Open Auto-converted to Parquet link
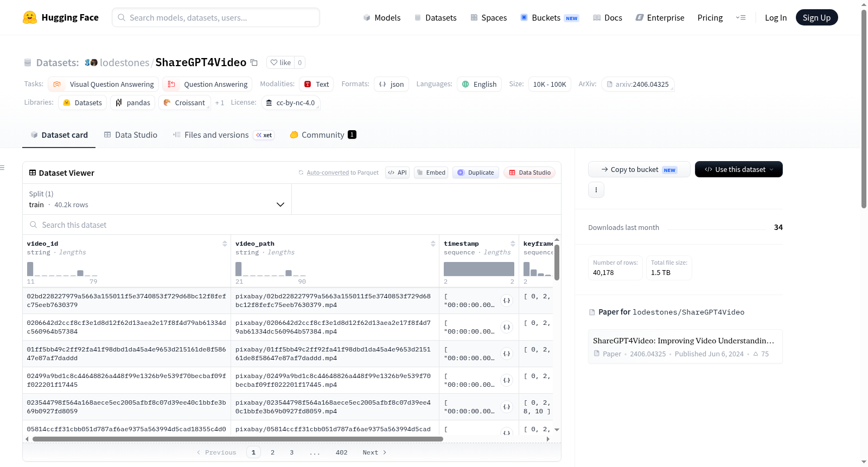The image size is (868, 467). 328,172
